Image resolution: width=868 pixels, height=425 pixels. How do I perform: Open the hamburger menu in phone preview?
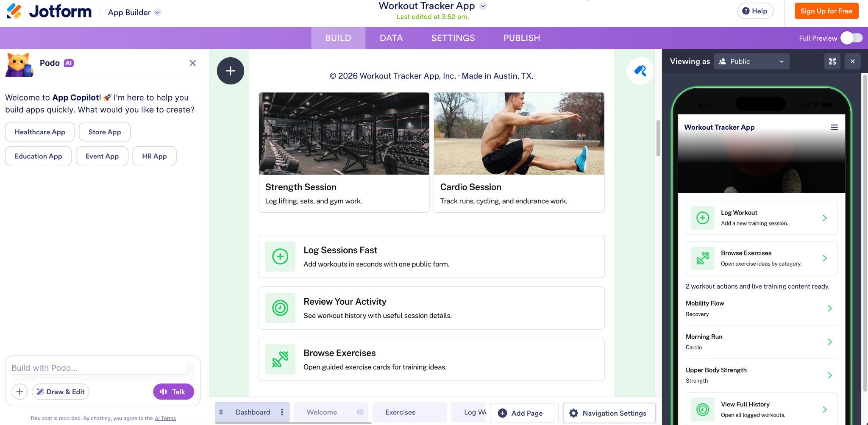pyautogui.click(x=834, y=127)
